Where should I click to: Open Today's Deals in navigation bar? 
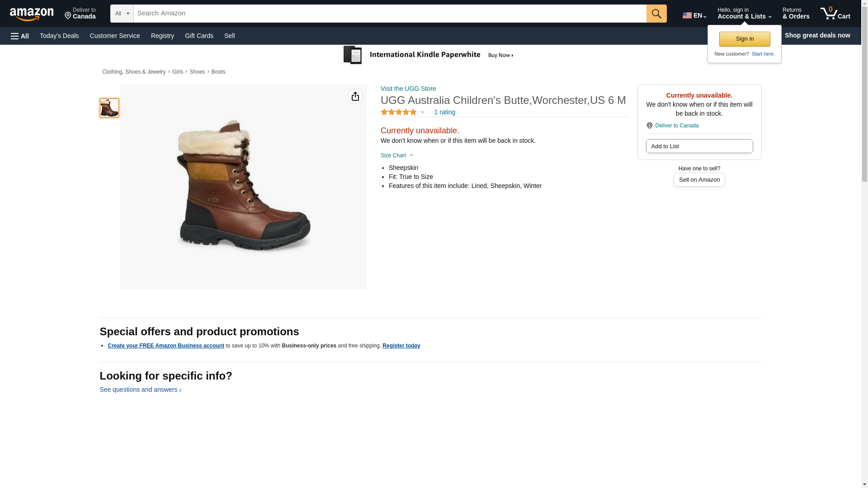click(59, 36)
